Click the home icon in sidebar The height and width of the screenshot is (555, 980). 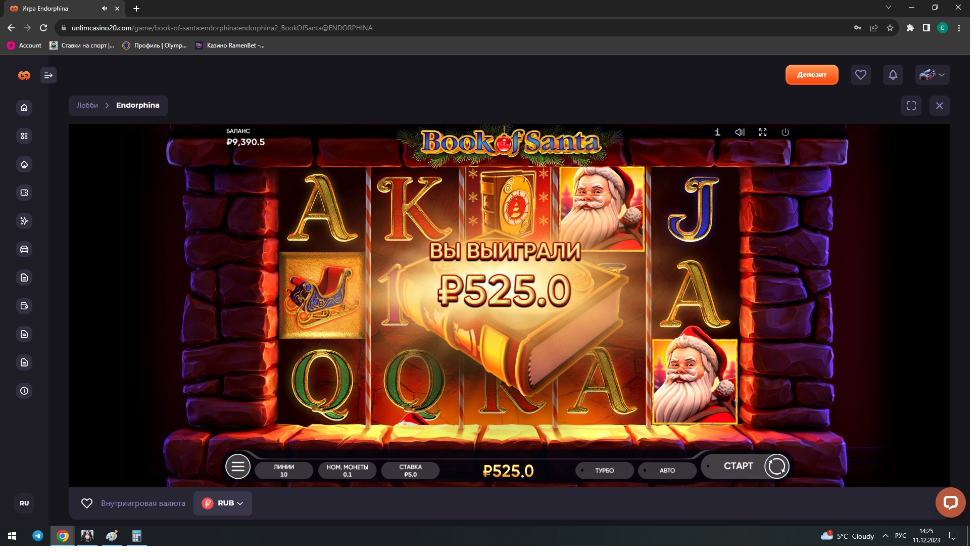click(24, 108)
